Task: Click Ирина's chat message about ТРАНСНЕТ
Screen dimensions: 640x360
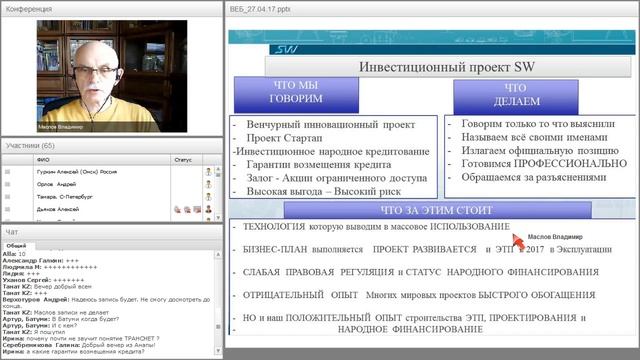Action: pyautogui.click(x=81, y=338)
